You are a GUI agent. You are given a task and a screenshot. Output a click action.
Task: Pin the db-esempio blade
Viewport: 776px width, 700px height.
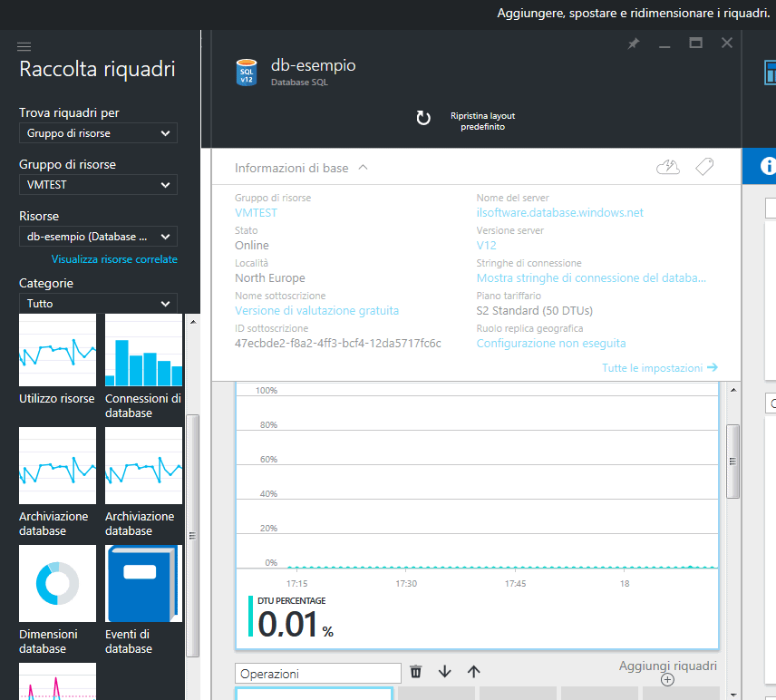click(634, 44)
